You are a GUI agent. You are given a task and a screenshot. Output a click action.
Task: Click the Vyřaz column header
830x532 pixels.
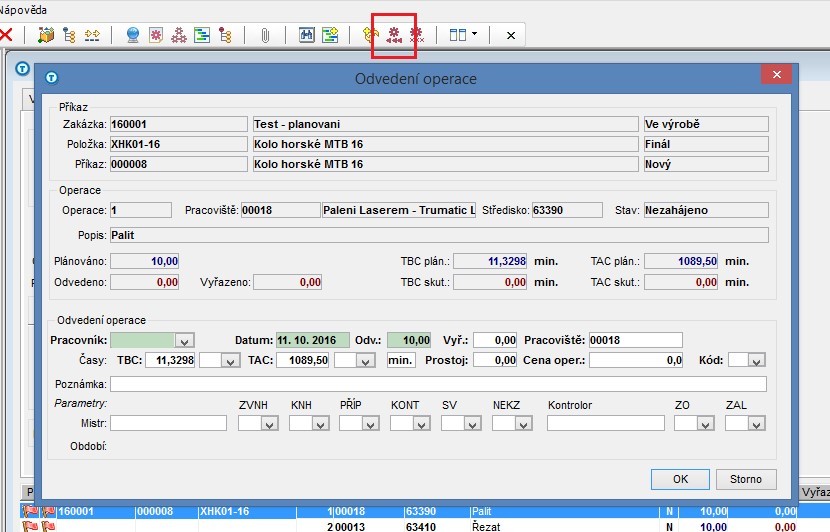click(x=814, y=492)
